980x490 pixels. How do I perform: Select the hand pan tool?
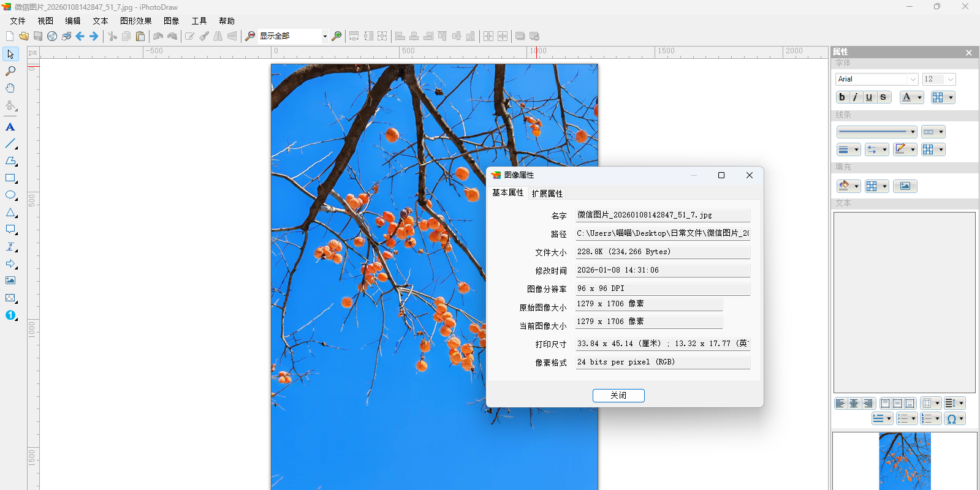coord(10,88)
